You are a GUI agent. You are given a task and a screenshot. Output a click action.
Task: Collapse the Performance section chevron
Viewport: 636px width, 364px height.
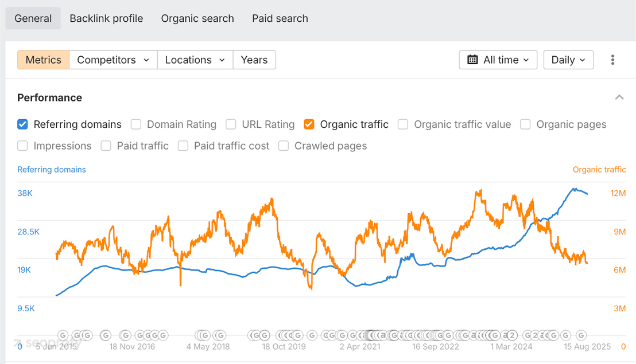[x=619, y=97]
